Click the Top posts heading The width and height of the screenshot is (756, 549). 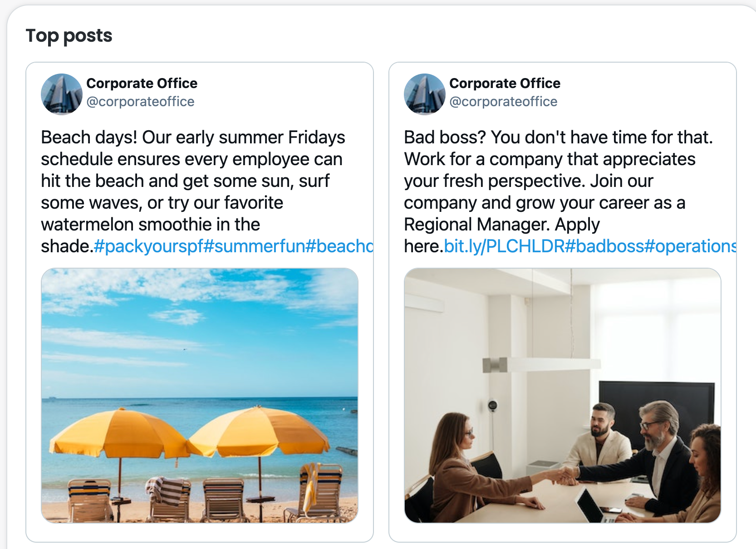tap(69, 36)
